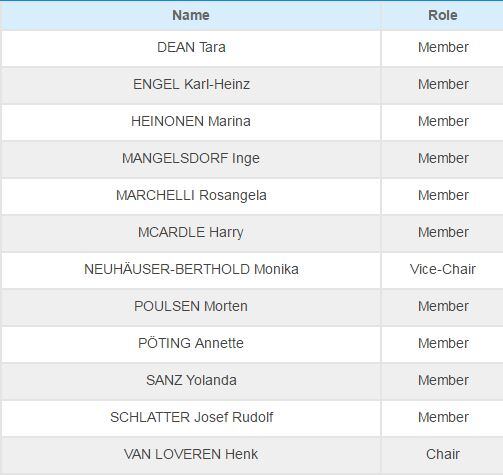This screenshot has width=503, height=475.
Task: Click Member role next to SANZ Yolanda
Action: tap(443, 380)
